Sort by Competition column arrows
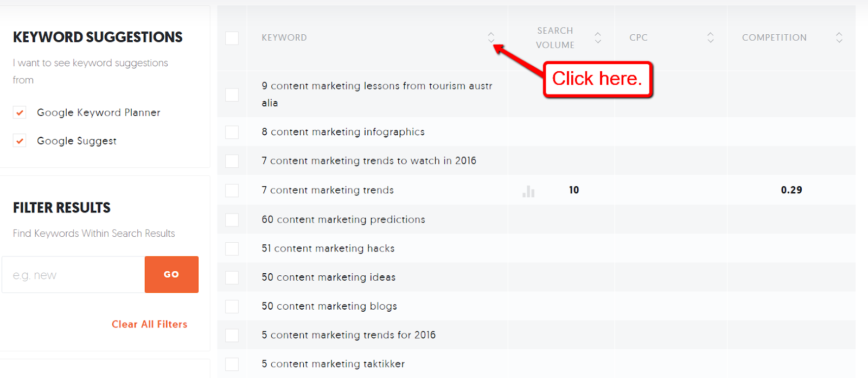 tap(839, 37)
